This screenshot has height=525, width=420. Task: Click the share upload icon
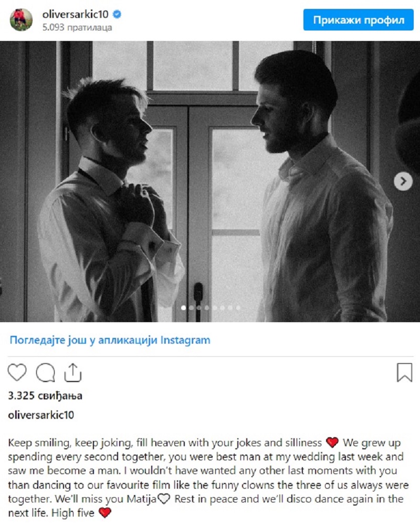pyautogui.click(x=72, y=372)
